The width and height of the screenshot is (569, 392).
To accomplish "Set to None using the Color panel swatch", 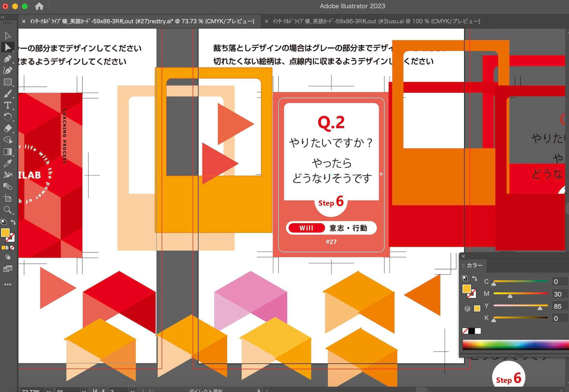I will (x=465, y=331).
